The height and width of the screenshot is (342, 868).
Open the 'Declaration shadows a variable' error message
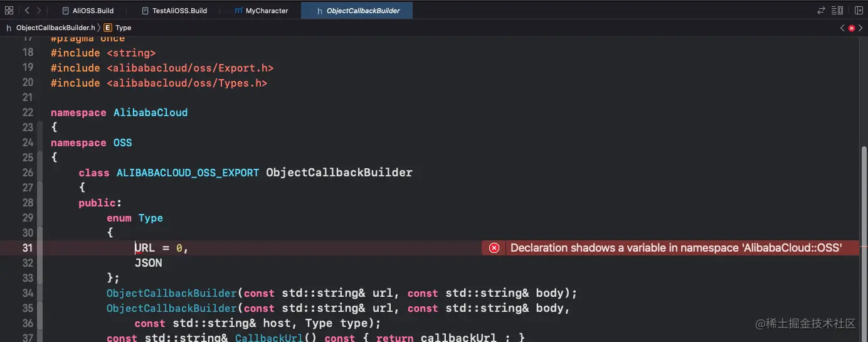tap(675, 248)
